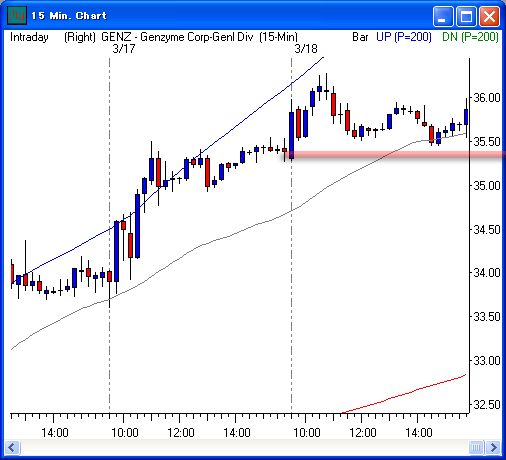Maximize the 15 Min. Chart window

tap(466, 16)
